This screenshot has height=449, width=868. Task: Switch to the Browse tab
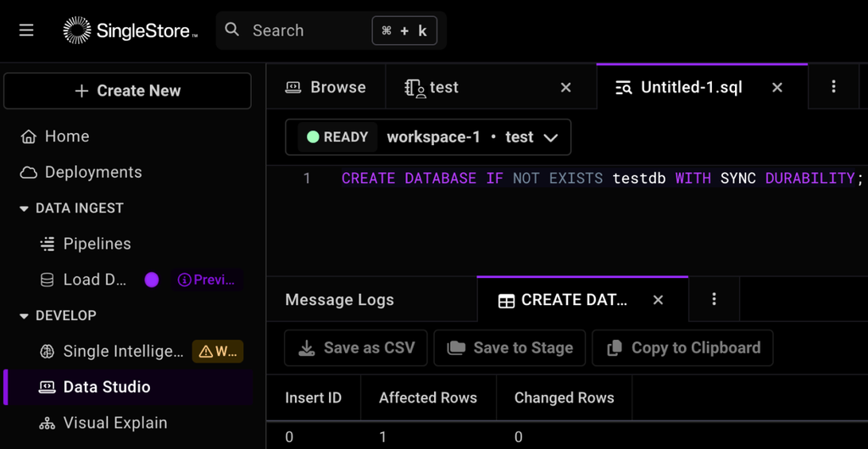click(x=325, y=87)
